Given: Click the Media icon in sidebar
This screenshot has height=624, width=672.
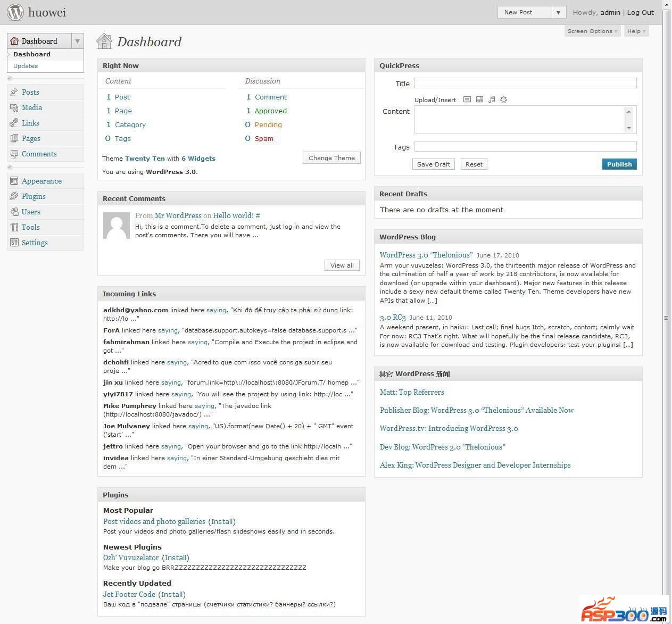Looking at the screenshot, I should click(x=14, y=107).
